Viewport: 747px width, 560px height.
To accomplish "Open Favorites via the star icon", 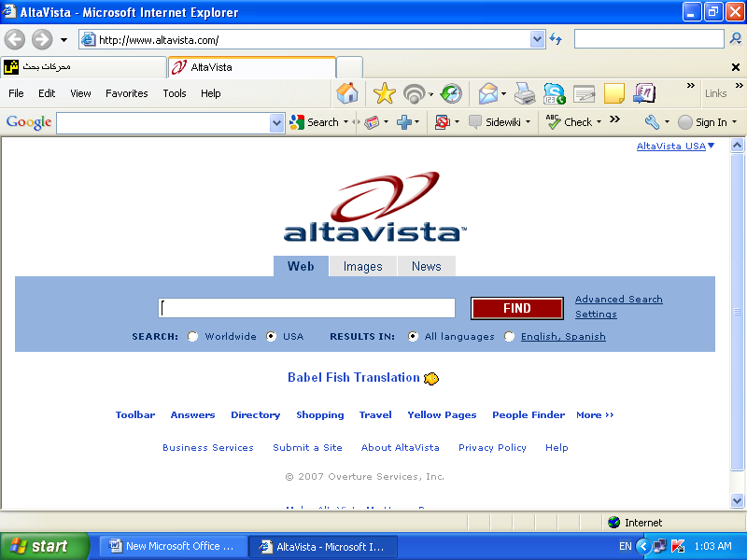I will 384,93.
